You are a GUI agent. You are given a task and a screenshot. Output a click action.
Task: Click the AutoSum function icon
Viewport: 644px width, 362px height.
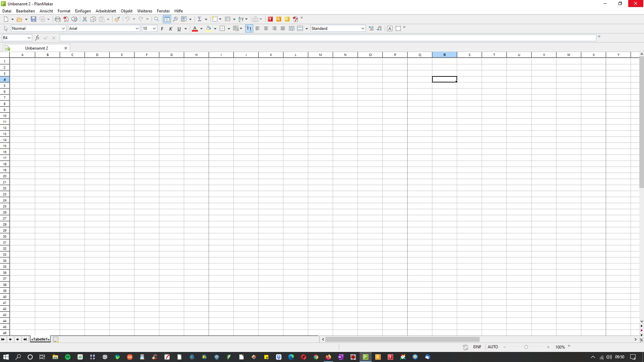pos(200,18)
